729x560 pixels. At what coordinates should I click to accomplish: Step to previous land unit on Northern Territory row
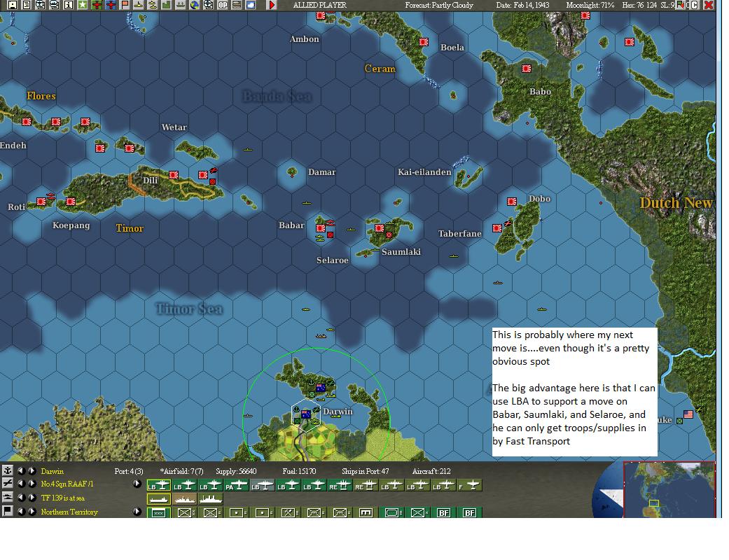click(20, 512)
